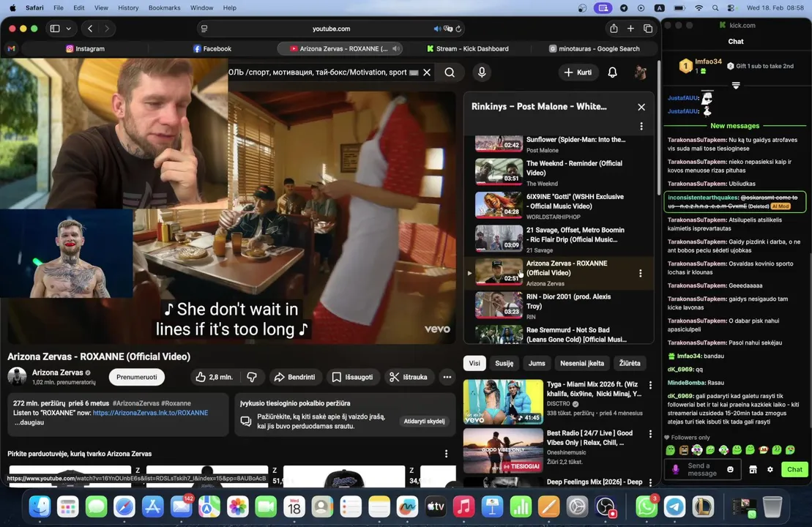Like the video with 2,8 mln. likes

point(214,377)
